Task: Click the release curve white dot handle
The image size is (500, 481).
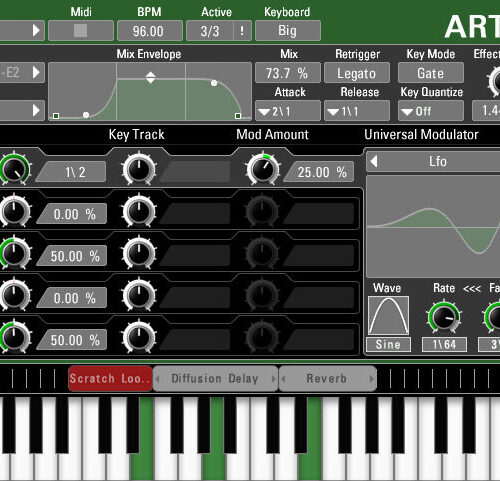Action: 214,83
